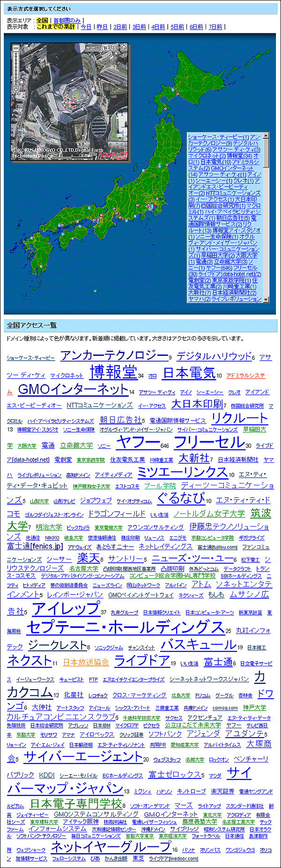
Task: Zoom out the satellite map with minus button
Action: pos(15,48)
